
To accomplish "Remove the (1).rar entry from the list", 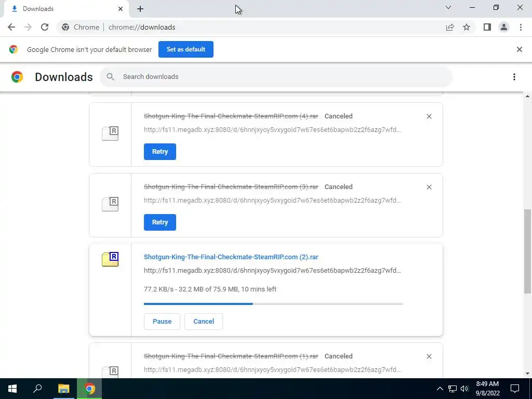I will point(429,356).
